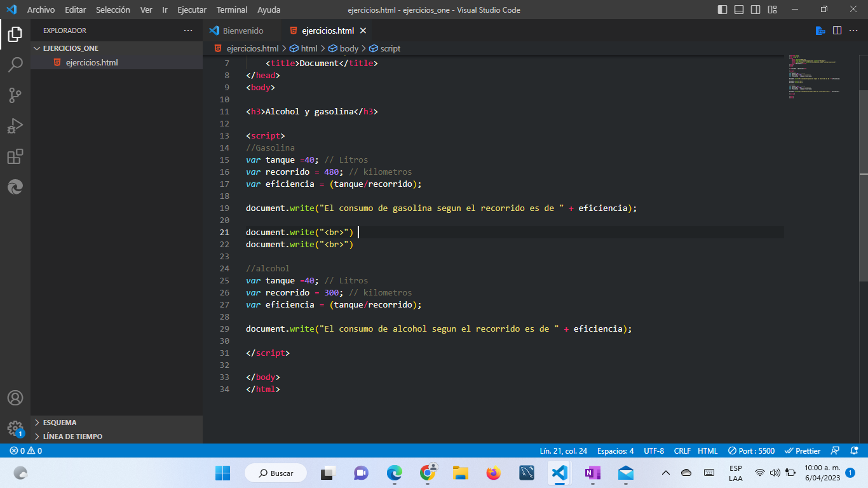The image size is (868, 488).
Task: Click Prettier in the status bar
Action: (x=803, y=451)
